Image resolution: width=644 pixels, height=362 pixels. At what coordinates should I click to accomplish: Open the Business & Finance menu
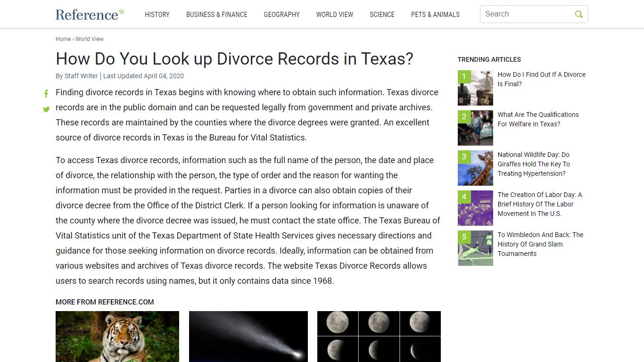(217, 15)
